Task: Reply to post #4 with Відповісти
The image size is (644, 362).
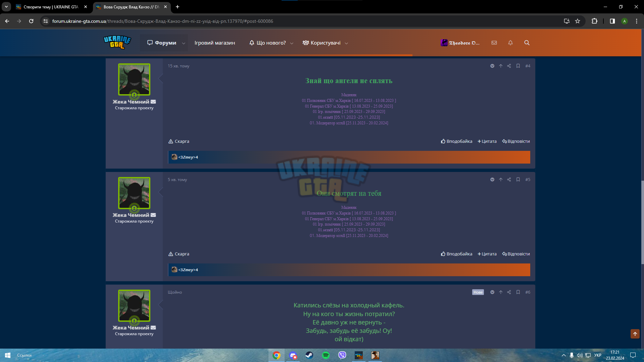Action: pos(516,141)
